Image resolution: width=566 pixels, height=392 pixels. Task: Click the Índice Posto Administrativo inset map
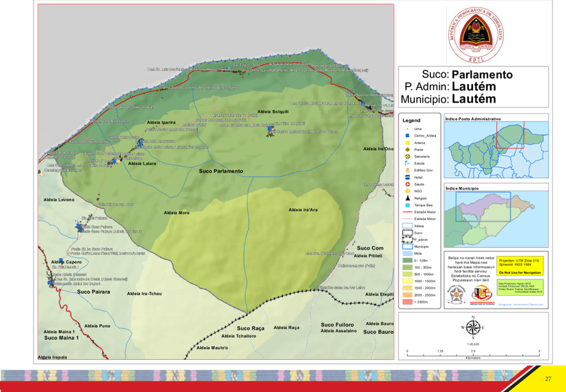click(496, 150)
